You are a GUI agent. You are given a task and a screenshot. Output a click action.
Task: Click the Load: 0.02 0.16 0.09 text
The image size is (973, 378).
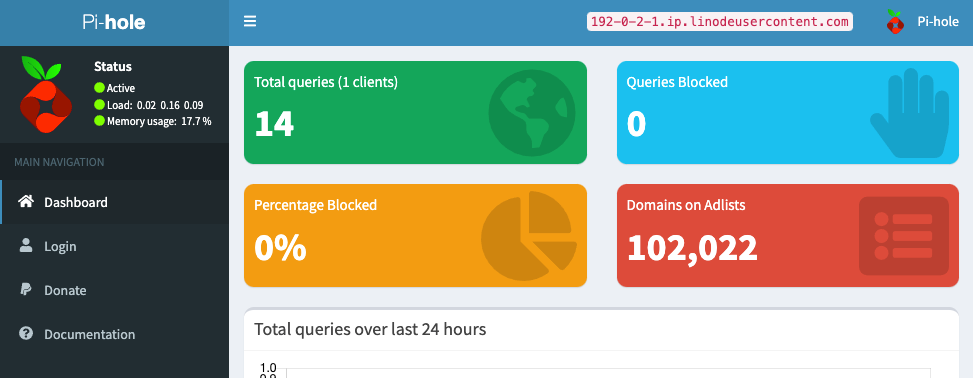(x=155, y=105)
